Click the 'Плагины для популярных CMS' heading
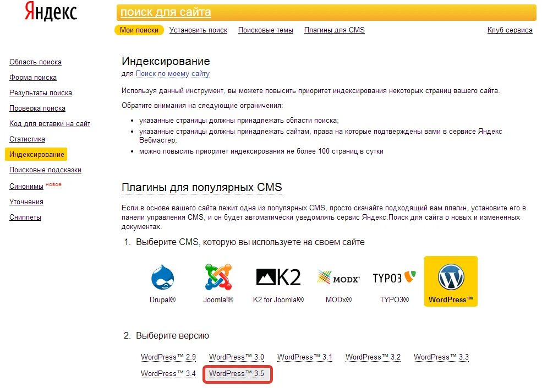The image size is (542, 392). 202,187
